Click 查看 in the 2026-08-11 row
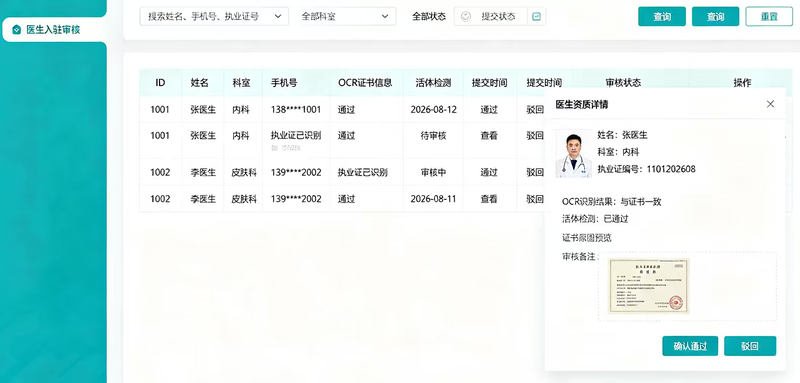Viewport: 800px width, 383px height. tap(489, 199)
